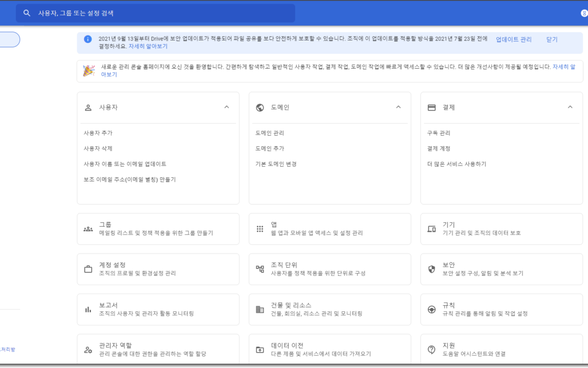Image resolution: width=588 pixels, height=368 pixels.
Task: Open 보조 이메일 주소(이메일 별칭) 만들기
Action: (x=130, y=179)
